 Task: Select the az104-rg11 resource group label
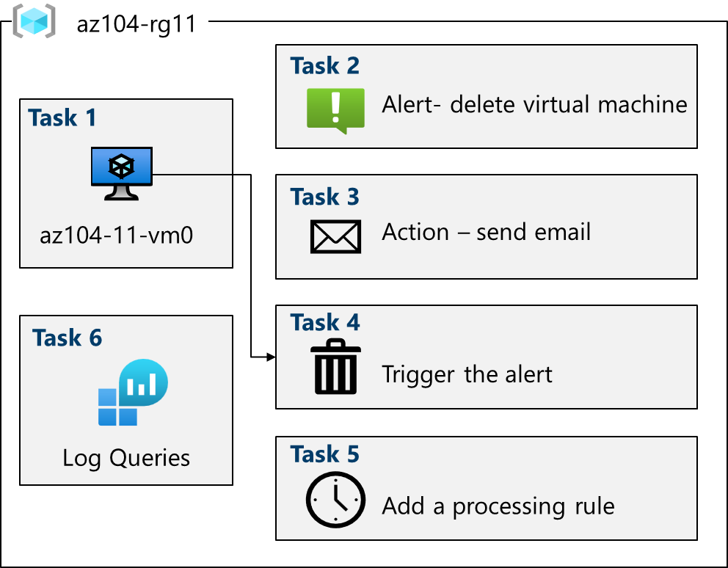tap(136, 24)
